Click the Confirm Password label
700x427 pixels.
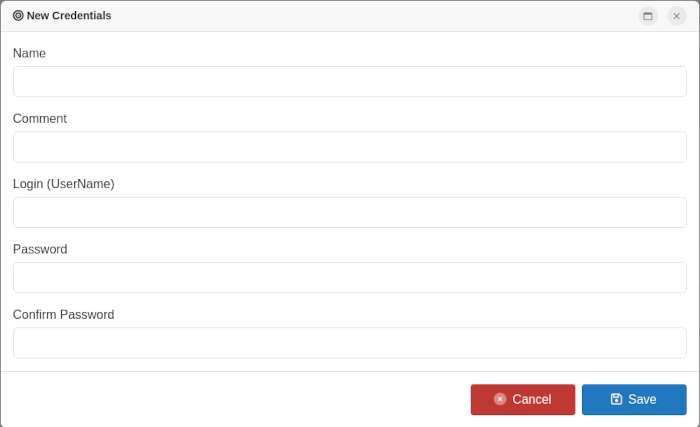pos(63,315)
